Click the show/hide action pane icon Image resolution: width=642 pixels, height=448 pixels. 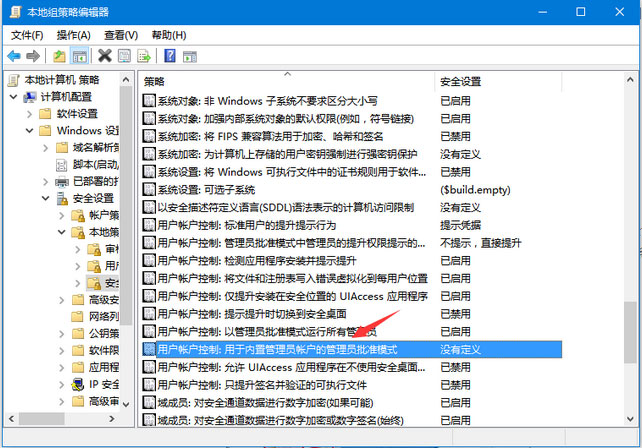(x=190, y=56)
